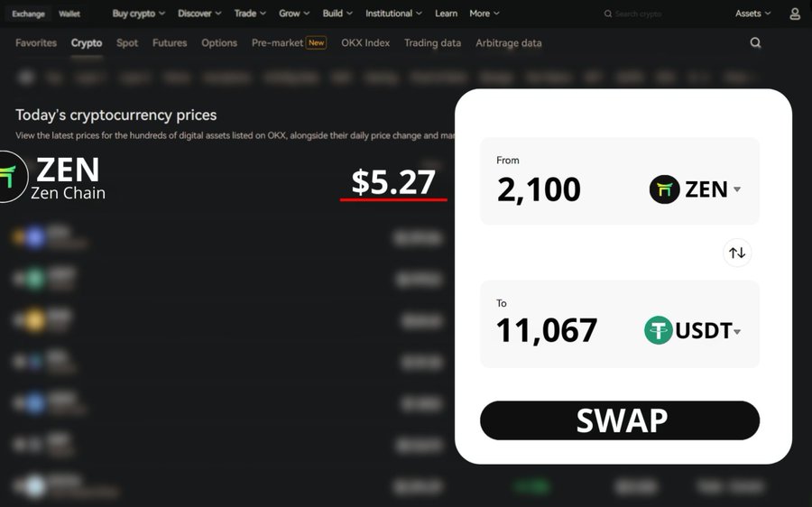Toggle to the Exchange mode

coord(28,14)
